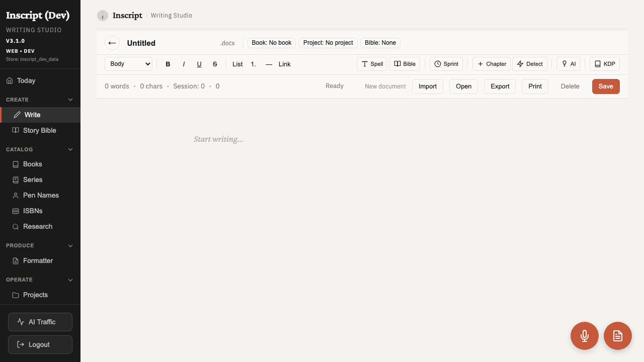Image resolution: width=644 pixels, height=362 pixels.
Task: Open the Book: No book selector
Action: pos(271,43)
